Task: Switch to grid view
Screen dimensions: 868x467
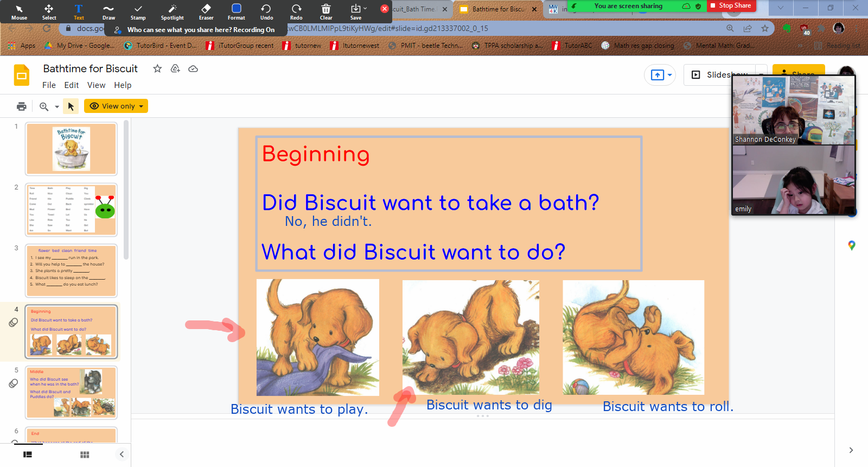Action: 85,455
